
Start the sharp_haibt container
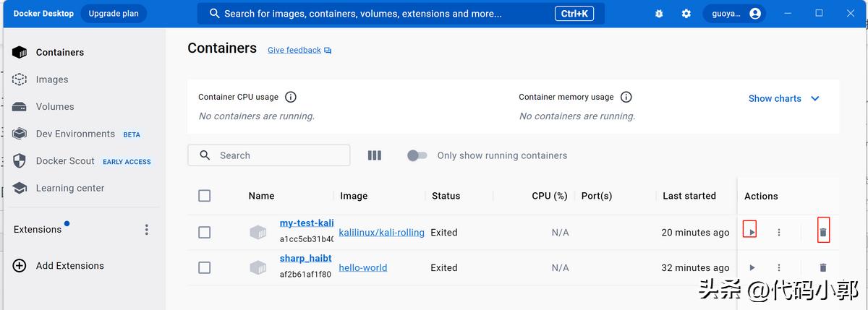(752, 267)
